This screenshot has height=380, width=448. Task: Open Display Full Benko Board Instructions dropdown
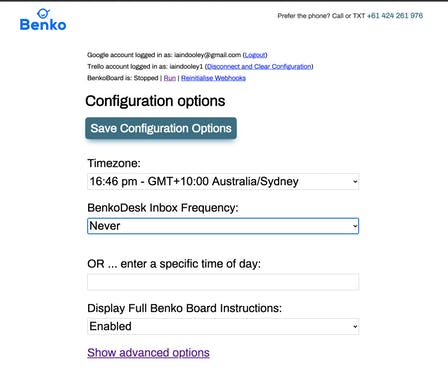(223, 326)
